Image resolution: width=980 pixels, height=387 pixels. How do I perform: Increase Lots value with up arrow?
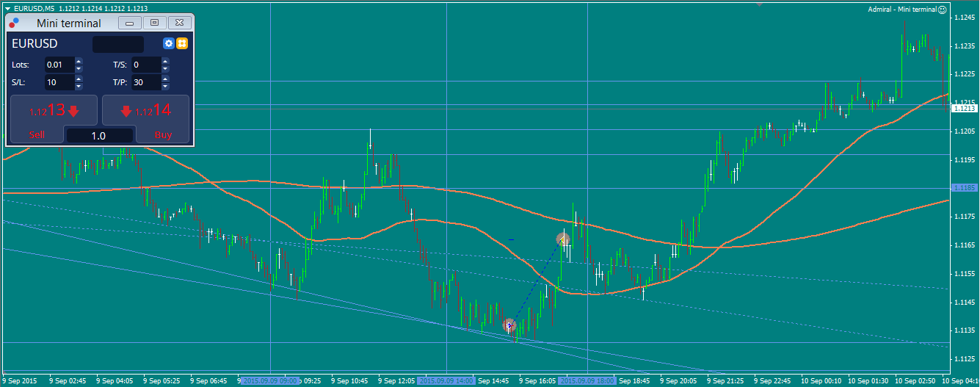tap(79, 61)
